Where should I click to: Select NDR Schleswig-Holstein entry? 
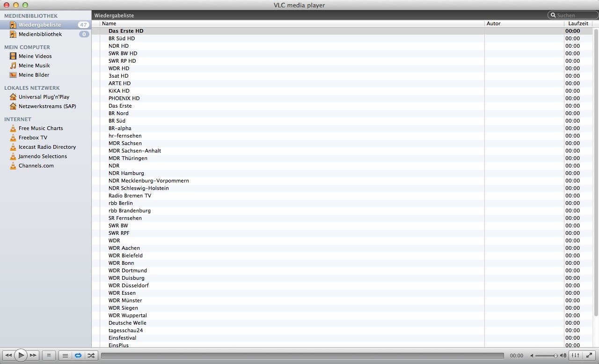(x=342, y=188)
